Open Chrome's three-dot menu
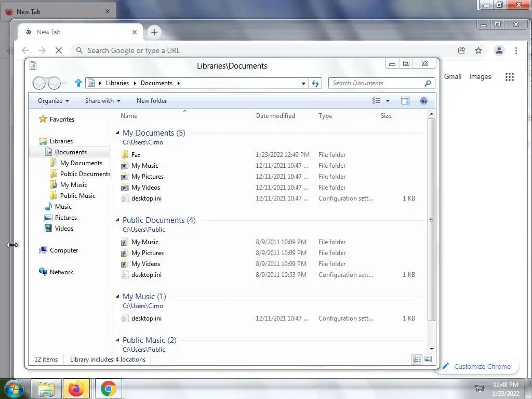Screen dimensions: 532x399 coord(516,50)
